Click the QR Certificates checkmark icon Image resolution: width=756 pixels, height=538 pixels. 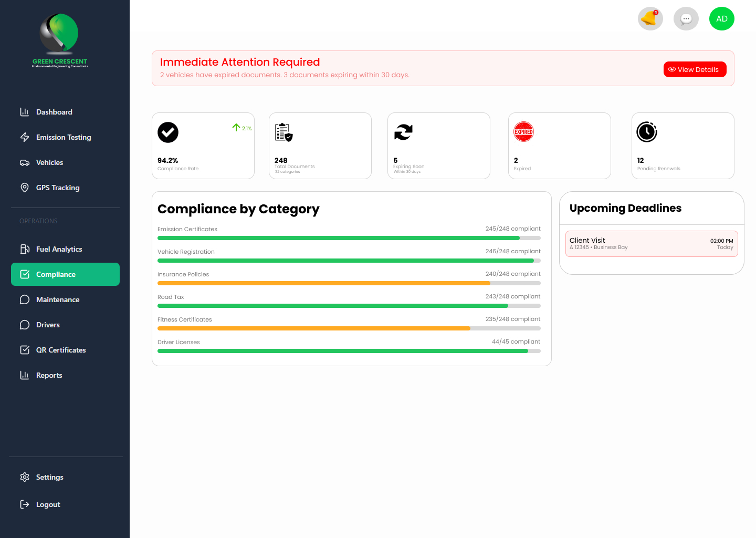click(25, 349)
